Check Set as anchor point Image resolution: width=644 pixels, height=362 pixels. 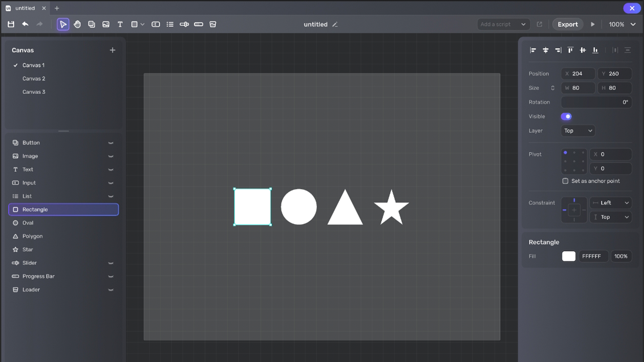pyautogui.click(x=566, y=181)
